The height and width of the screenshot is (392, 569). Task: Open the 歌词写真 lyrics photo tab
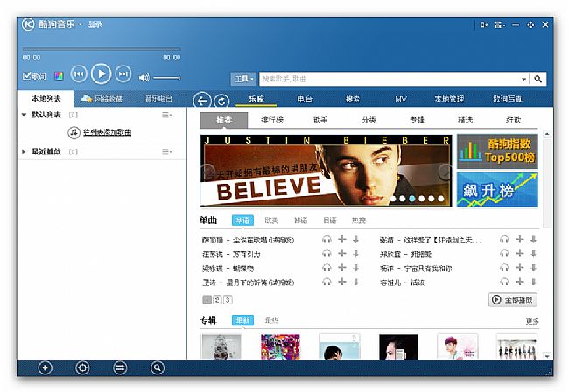[508, 99]
